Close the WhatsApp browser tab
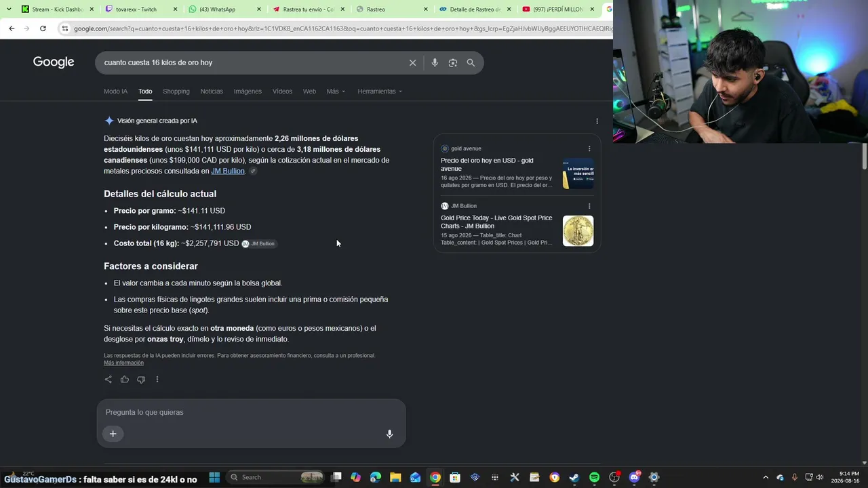 click(258, 9)
